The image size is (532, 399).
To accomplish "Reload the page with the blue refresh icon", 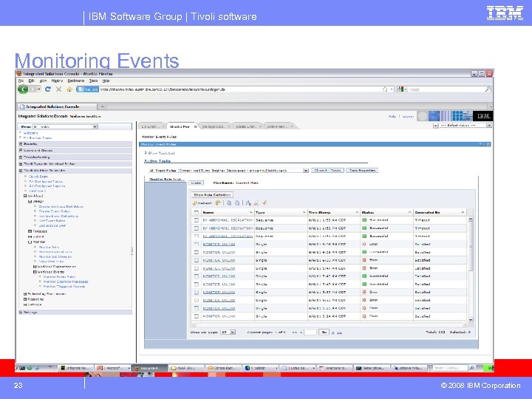I will (48, 89).
